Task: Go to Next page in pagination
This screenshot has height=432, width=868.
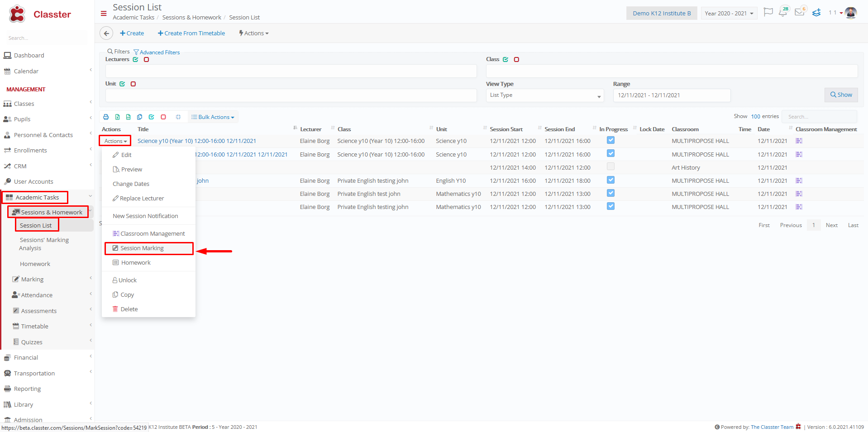Action: [831, 225]
